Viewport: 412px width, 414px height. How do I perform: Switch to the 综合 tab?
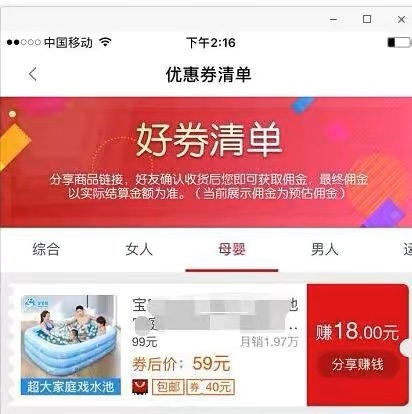click(46, 249)
